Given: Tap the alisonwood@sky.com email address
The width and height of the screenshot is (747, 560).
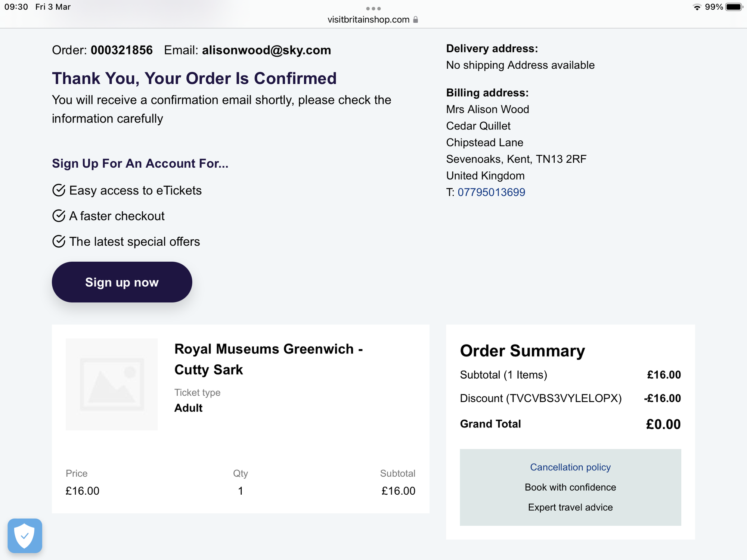Looking at the screenshot, I should click(266, 50).
